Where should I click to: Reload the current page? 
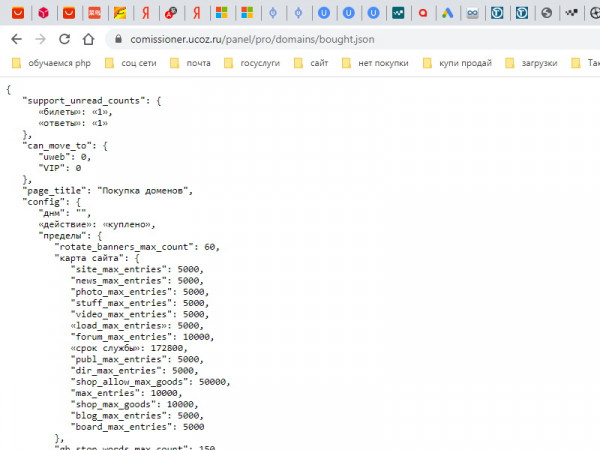[x=64, y=39]
